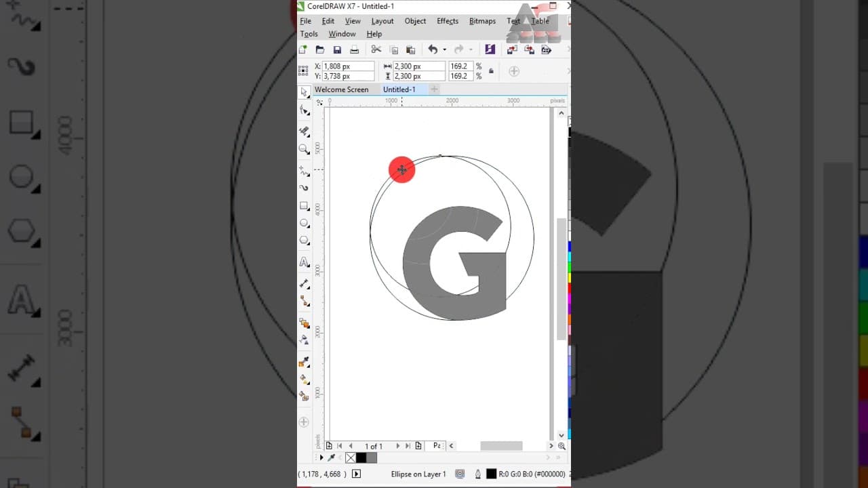Select the Ellipse tool
868x488 pixels.
pyautogui.click(x=304, y=223)
